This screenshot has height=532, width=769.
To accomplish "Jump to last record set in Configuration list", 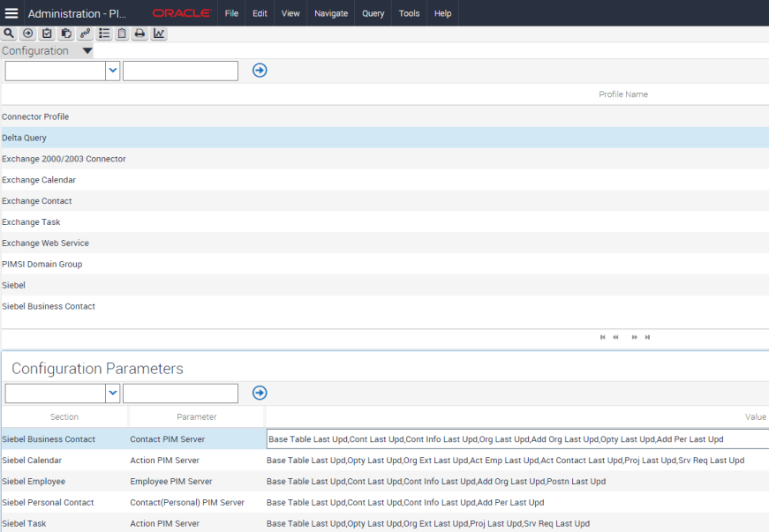I will click(647, 337).
